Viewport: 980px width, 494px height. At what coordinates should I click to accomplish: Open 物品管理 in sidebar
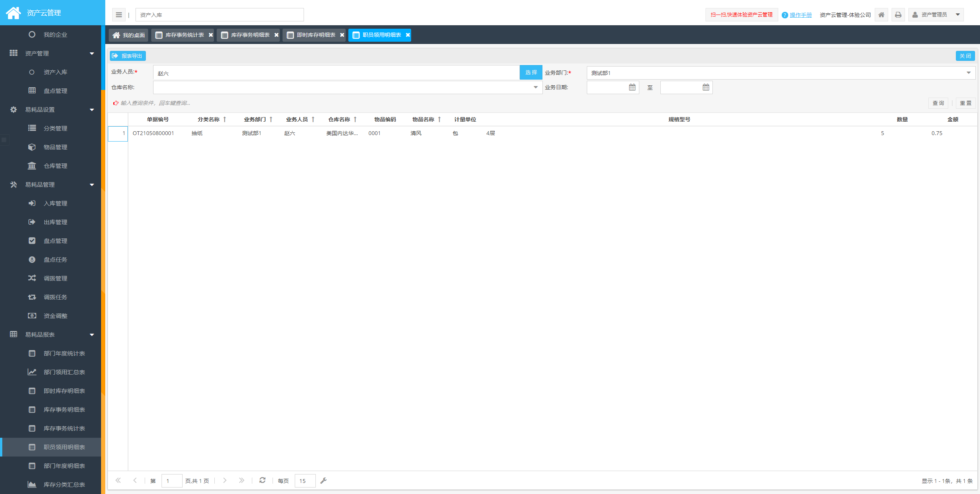pos(51,147)
